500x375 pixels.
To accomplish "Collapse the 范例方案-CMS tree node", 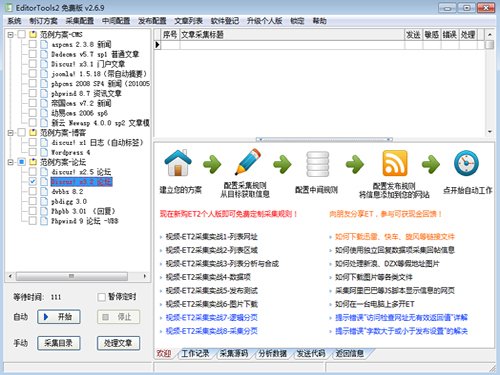I will [11, 35].
